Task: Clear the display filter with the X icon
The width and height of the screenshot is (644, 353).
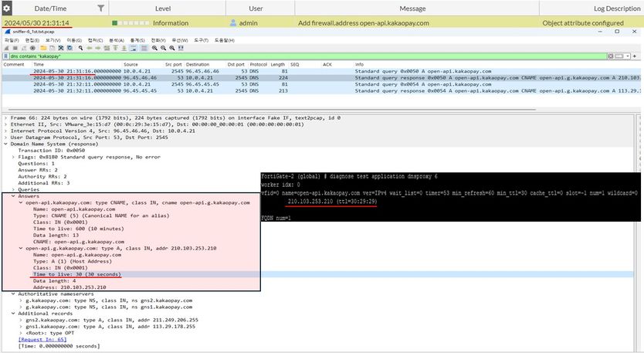Action: 611,56
